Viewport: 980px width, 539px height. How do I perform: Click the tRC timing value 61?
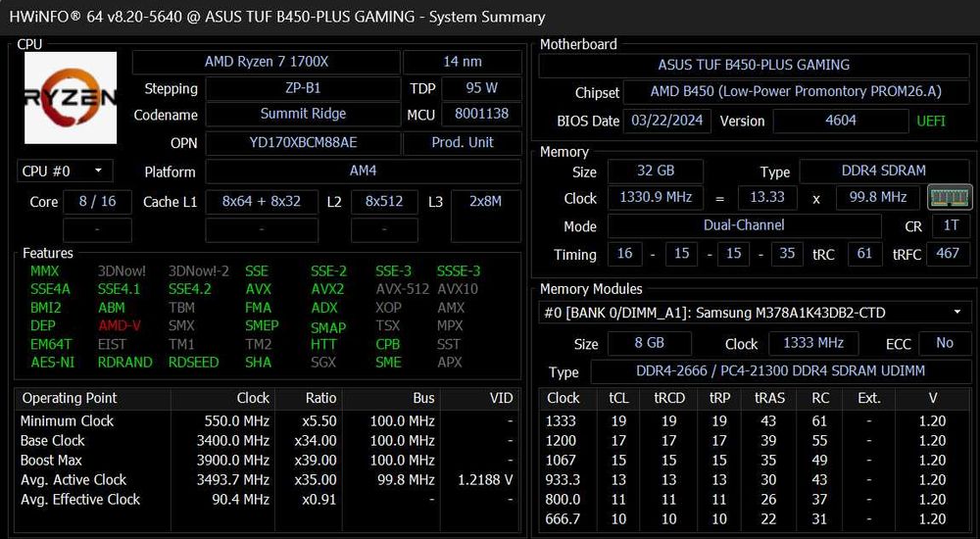pos(865,254)
